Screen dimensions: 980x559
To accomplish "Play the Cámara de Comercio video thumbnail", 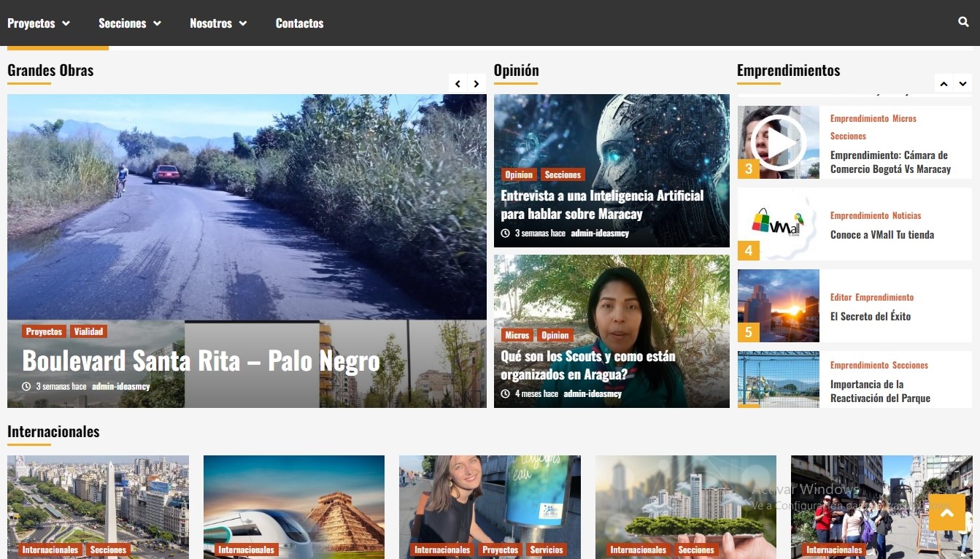I will 778,142.
